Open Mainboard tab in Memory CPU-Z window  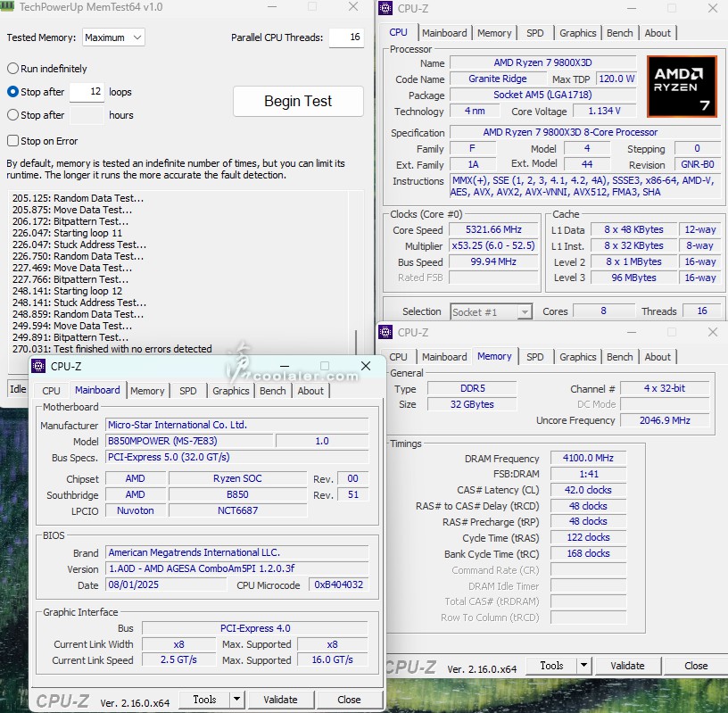click(x=444, y=357)
